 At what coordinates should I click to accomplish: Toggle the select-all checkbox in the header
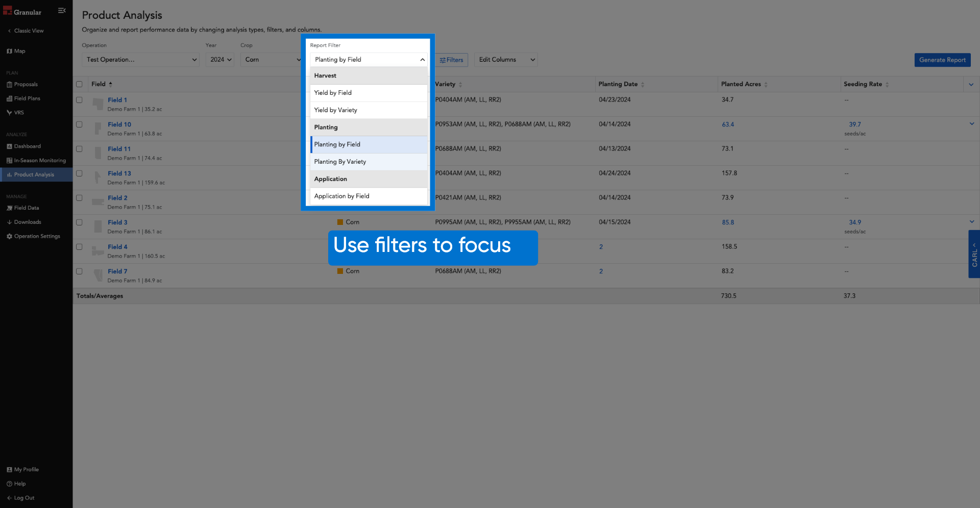pos(79,84)
